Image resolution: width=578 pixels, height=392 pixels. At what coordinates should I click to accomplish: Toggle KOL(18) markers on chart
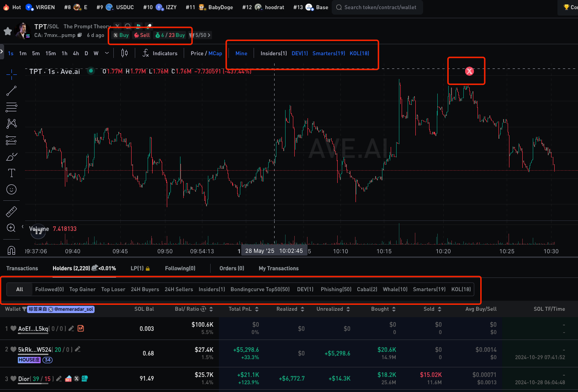(359, 53)
